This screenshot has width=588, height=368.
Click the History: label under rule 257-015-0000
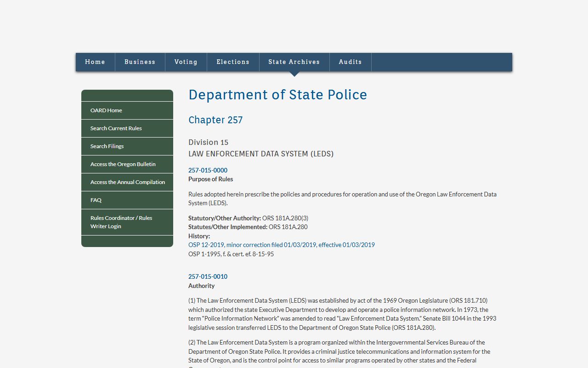click(x=199, y=236)
